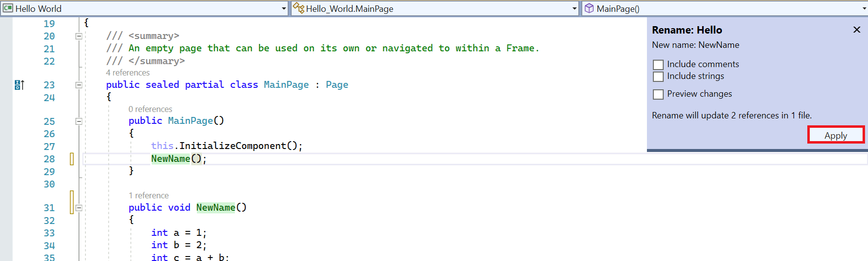The height and width of the screenshot is (261, 868).
Task: Open the MainPage() member dropdown
Action: pos(864,8)
